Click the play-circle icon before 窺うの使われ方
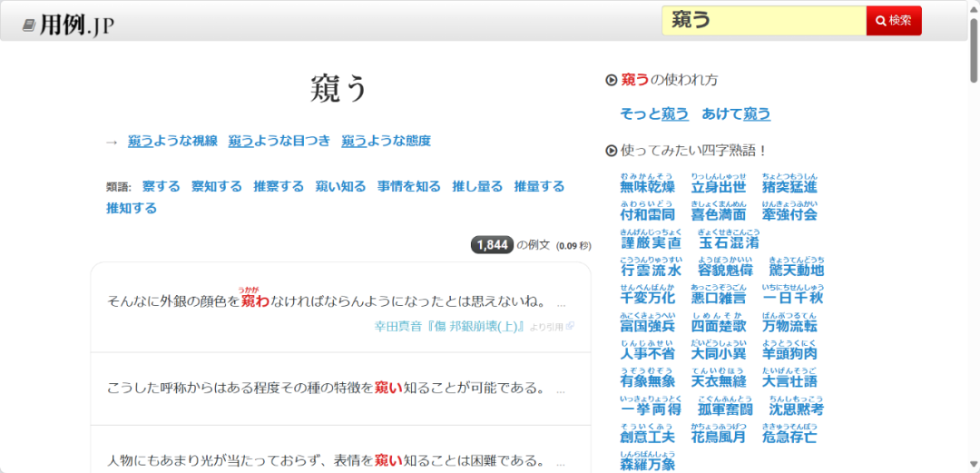The height and width of the screenshot is (473, 980). click(x=612, y=80)
